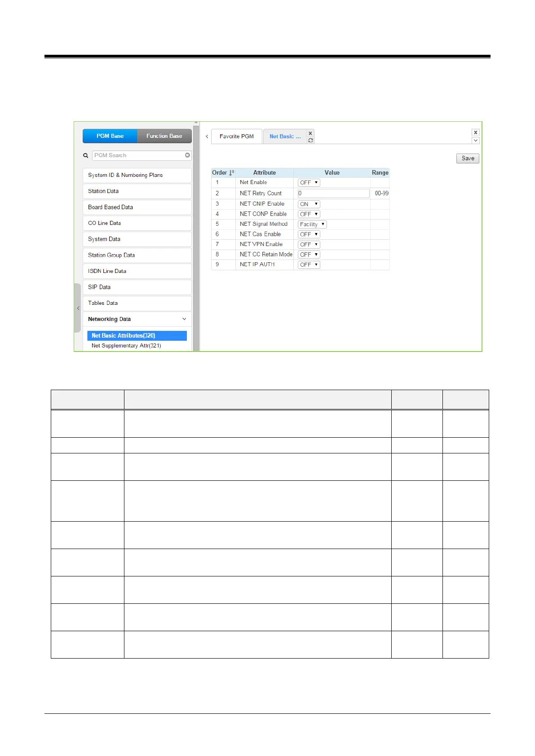Open the SIP Data menu

pyautogui.click(x=137, y=287)
